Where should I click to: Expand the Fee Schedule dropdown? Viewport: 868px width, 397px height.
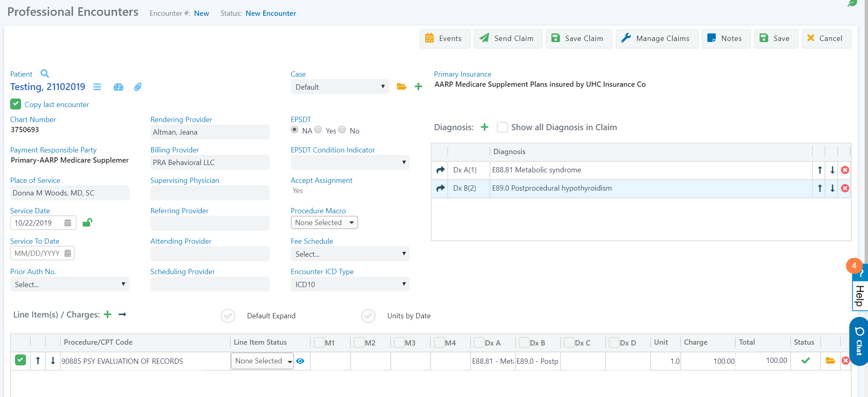[350, 254]
